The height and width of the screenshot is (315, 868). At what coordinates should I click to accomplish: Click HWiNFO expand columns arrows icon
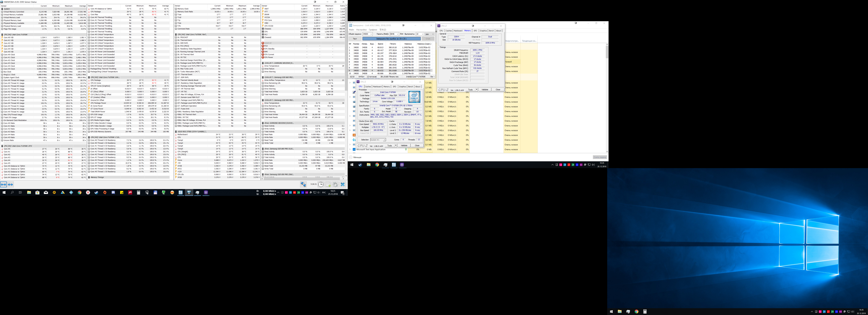(3, 184)
